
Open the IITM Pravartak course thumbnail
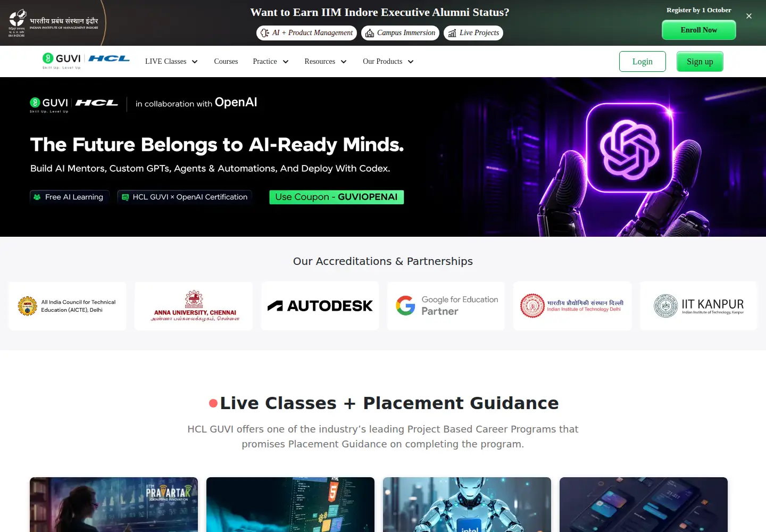pos(114,504)
